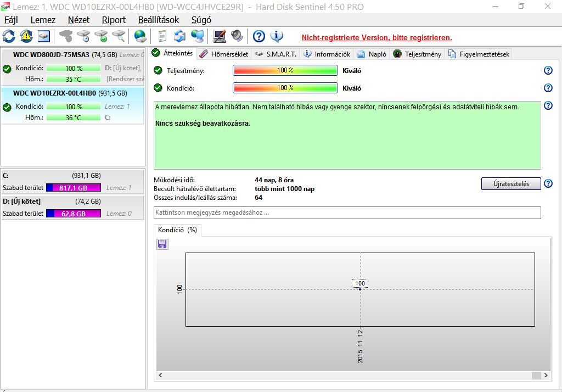Click the chart horizontal scrollbar thumb
This screenshot has width=562, height=392.
536,375
